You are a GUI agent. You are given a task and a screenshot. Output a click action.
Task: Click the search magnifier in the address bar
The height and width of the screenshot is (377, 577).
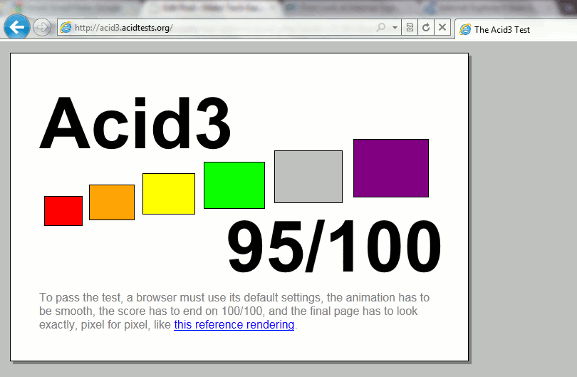pyautogui.click(x=381, y=28)
